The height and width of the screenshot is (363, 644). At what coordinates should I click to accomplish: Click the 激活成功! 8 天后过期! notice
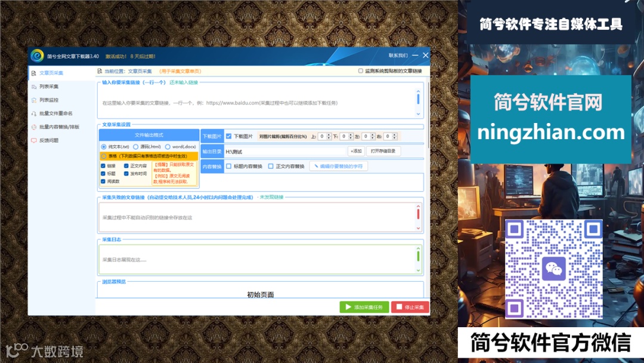[131, 56]
